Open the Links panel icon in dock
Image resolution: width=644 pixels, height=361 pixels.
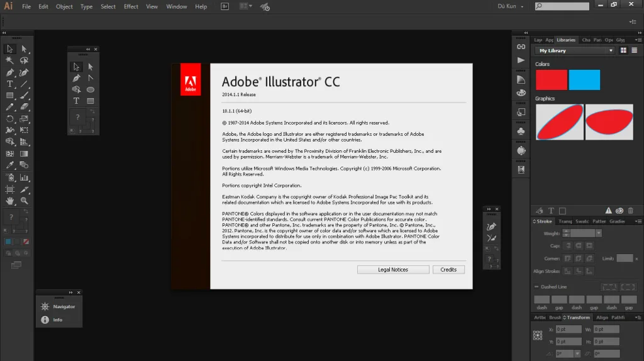(x=521, y=47)
